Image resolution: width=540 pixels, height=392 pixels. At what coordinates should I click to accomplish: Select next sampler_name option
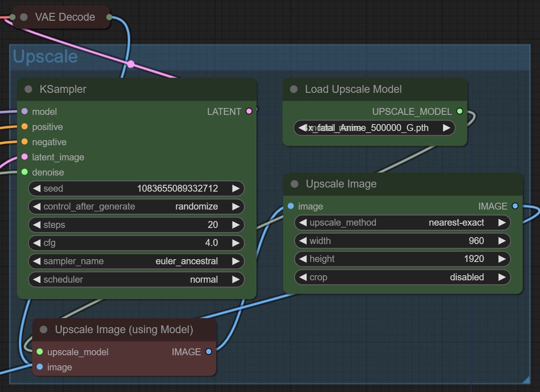pos(236,261)
